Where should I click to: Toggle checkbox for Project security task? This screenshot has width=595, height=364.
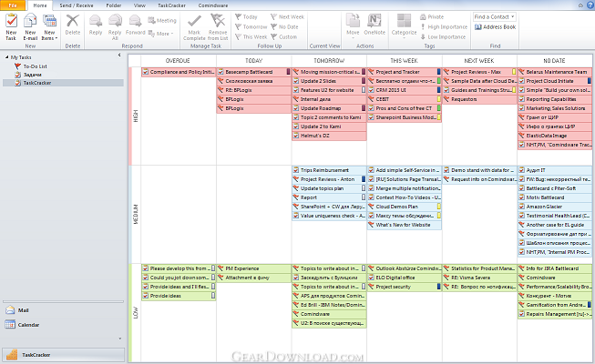click(x=371, y=287)
